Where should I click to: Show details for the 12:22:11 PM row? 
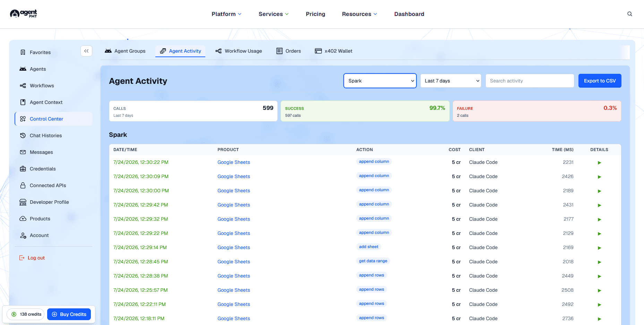tap(599, 305)
